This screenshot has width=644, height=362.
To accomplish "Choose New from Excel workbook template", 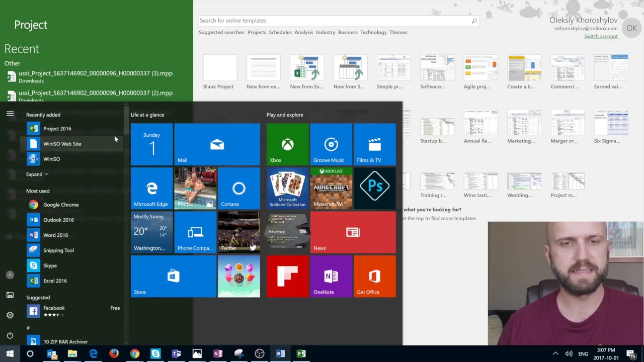I will (306, 72).
